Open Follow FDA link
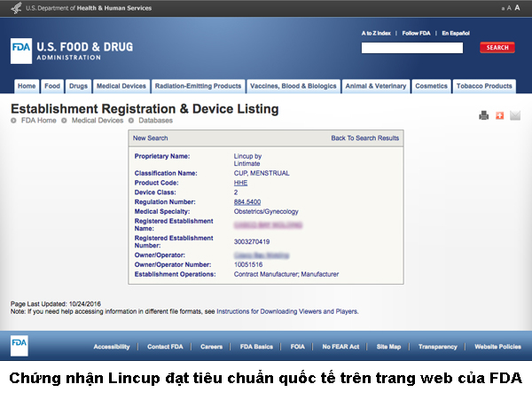532x400 pixels. pos(417,33)
